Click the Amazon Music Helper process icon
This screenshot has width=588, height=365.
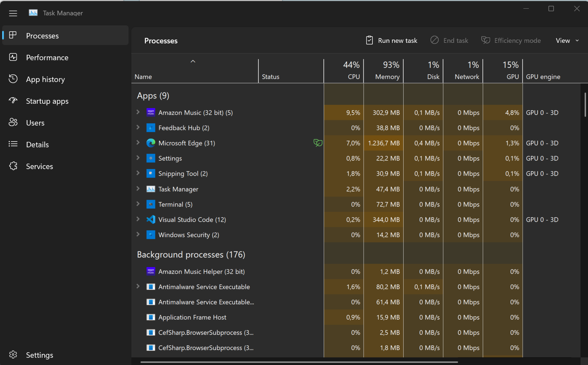[x=151, y=271]
